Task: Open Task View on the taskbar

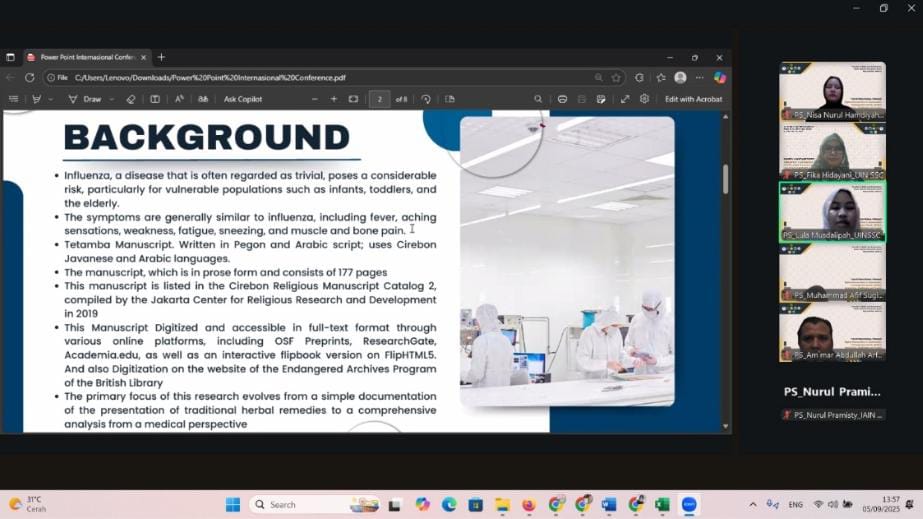Action: click(394, 505)
